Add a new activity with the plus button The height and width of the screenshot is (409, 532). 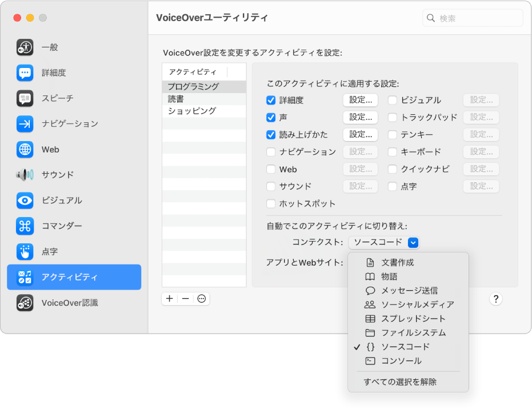169,298
